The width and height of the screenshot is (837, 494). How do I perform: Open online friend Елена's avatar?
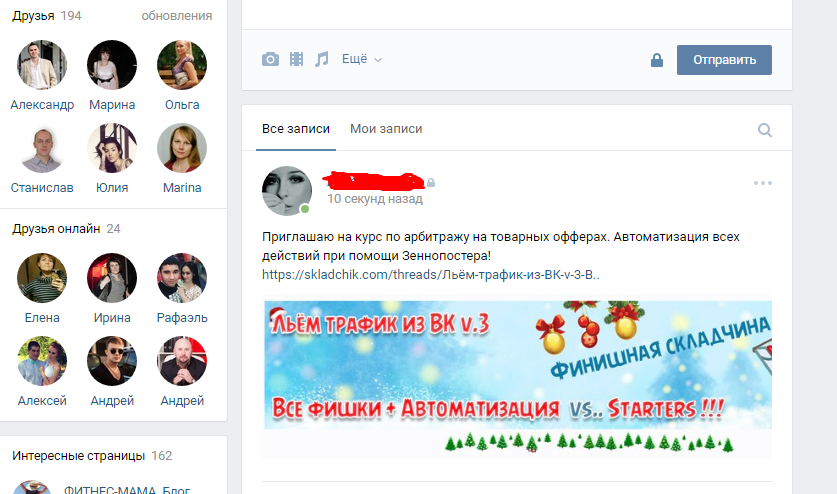click(42, 278)
